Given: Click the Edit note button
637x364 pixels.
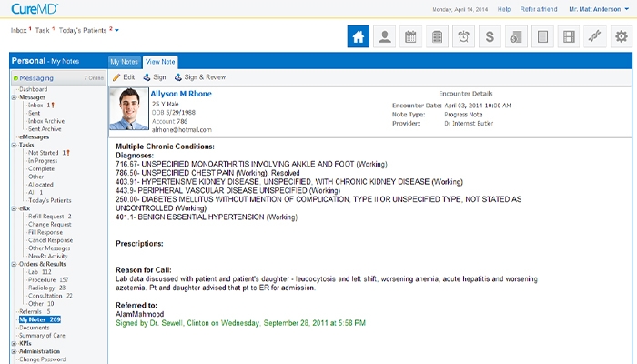Looking at the screenshot, I should coord(124,77).
